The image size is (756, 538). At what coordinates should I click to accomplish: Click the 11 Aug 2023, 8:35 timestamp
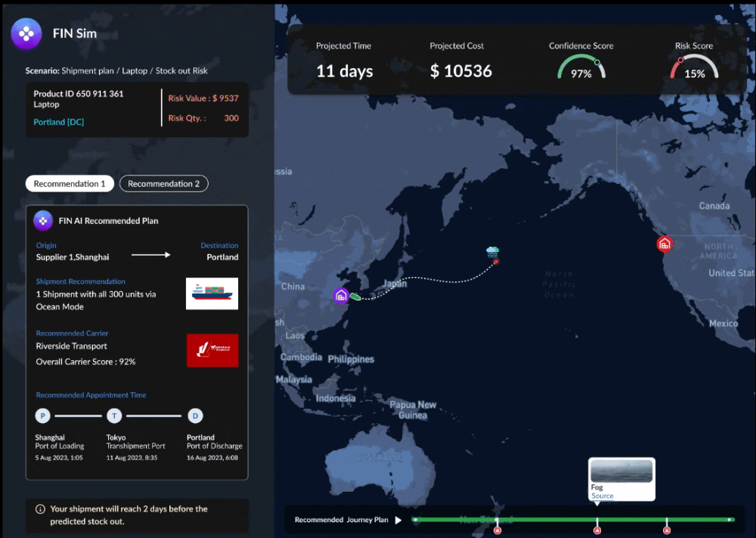point(132,458)
